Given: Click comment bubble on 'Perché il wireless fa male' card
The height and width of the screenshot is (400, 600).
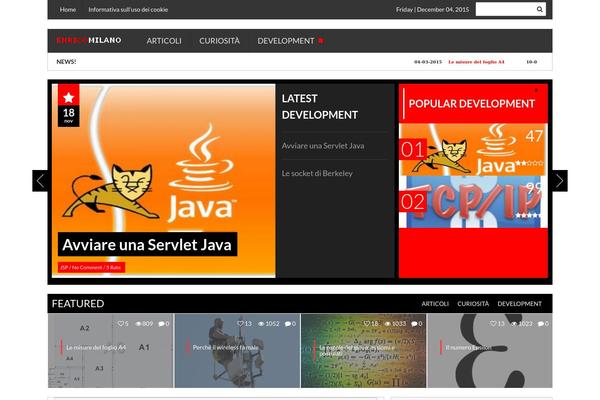Looking at the screenshot, I should point(287,324).
